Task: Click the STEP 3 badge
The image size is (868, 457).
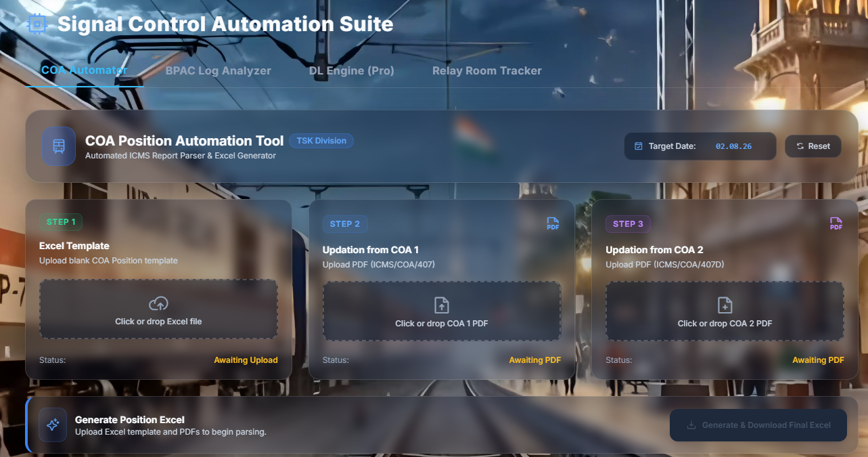Action: [x=629, y=224]
